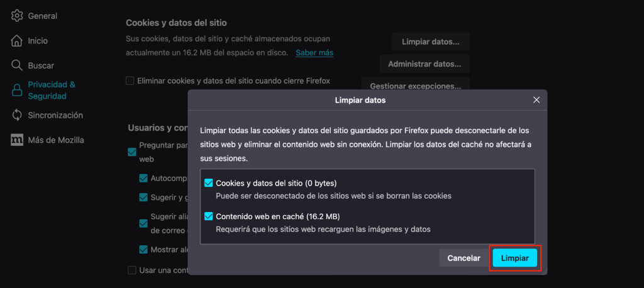Viewport: 644px width, 288px height.
Task: Switch to the General settings category
Action: point(42,16)
